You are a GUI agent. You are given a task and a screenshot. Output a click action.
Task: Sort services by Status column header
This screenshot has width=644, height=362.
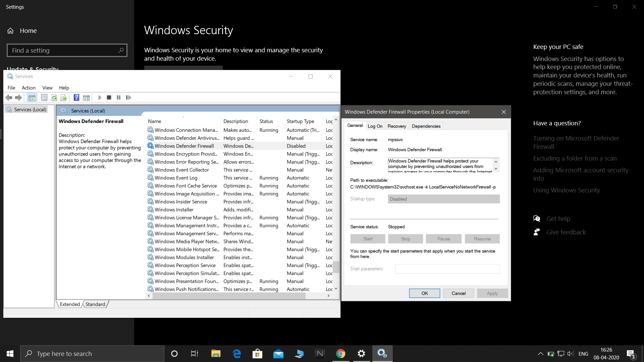point(270,121)
